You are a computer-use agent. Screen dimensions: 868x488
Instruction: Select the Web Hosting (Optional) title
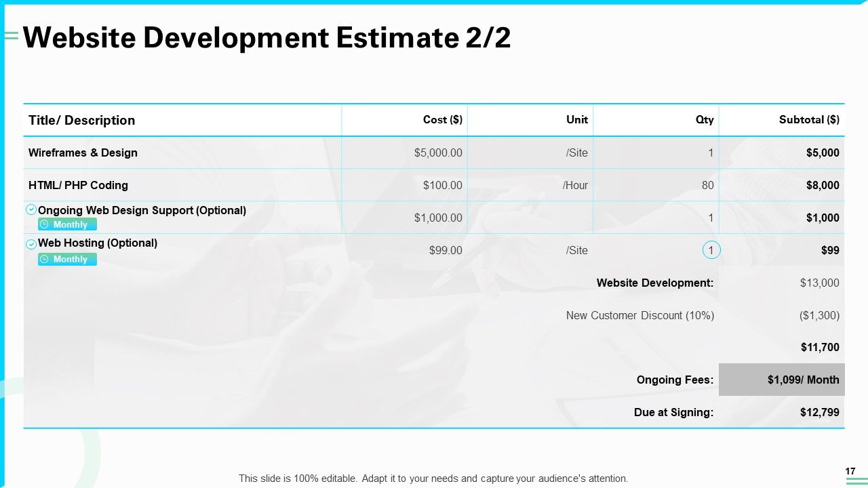coord(98,243)
